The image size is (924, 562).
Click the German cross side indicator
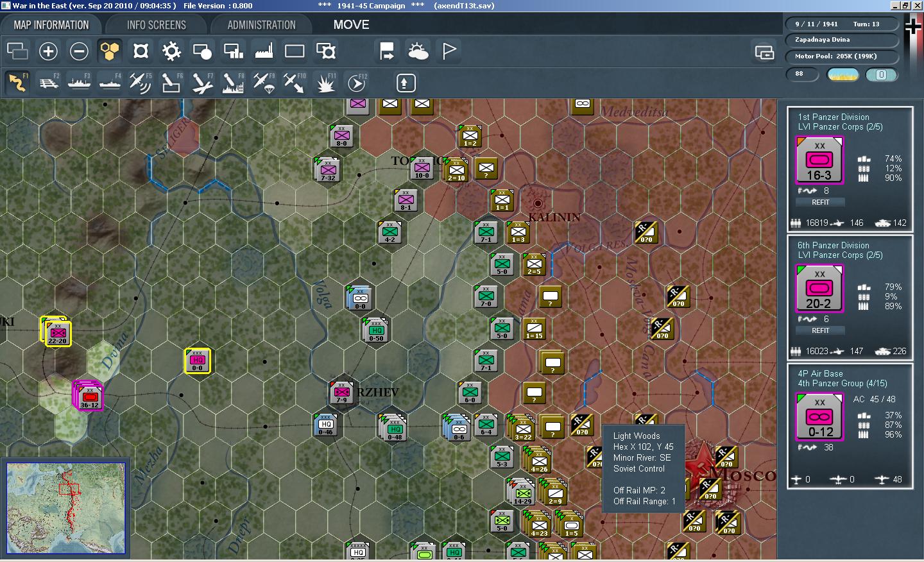[x=912, y=26]
